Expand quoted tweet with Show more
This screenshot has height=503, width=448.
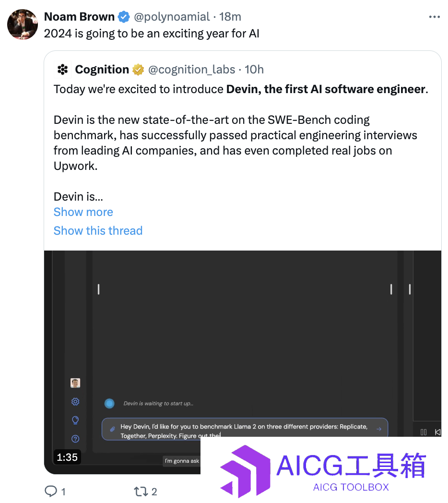(x=83, y=212)
